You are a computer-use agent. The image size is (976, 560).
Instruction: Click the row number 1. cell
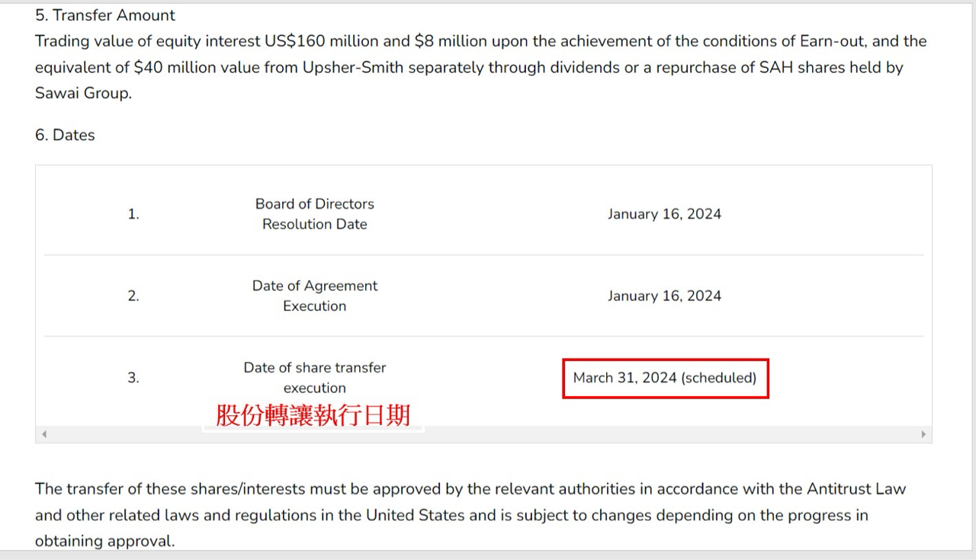pyautogui.click(x=133, y=214)
